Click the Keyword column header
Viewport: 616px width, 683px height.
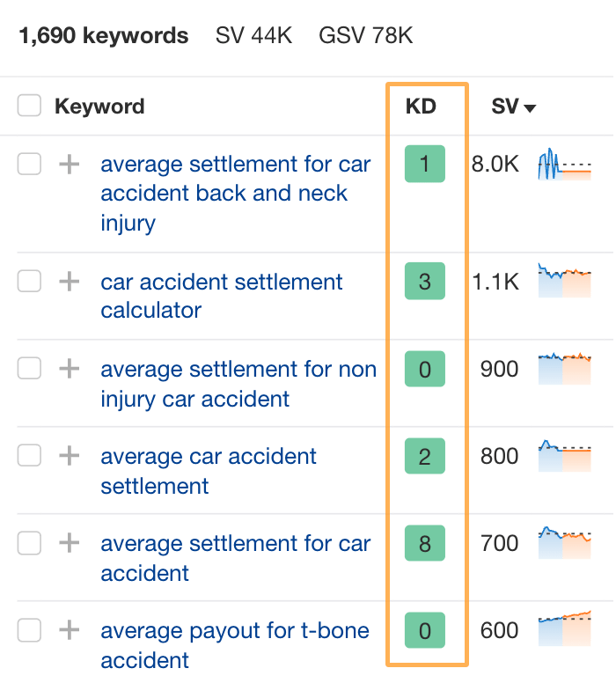[x=99, y=107]
